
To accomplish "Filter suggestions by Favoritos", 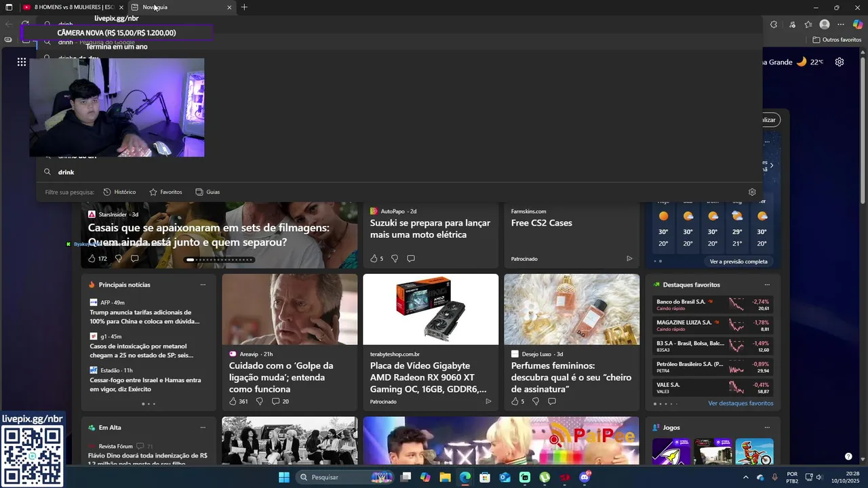I will (x=165, y=192).
